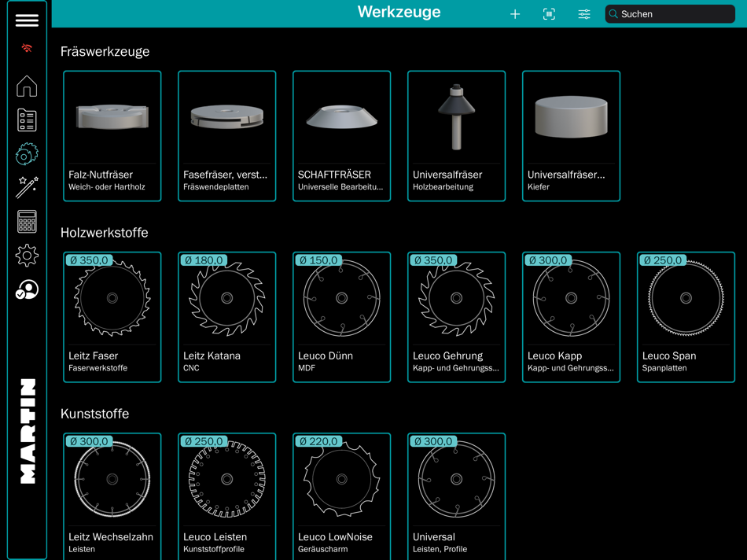
Task: Select the Leuco Kapp saw blade
Action: click(x=571, y=317)
